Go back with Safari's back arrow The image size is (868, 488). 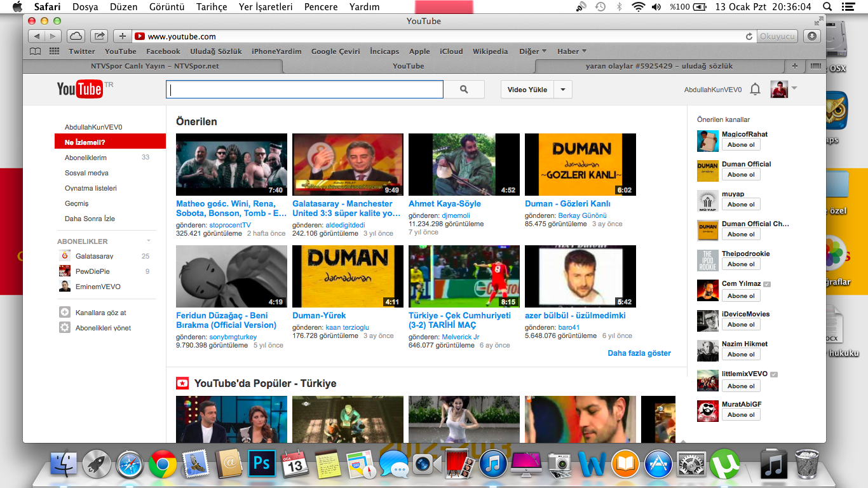pyautogui.click(x=37, y=36)
